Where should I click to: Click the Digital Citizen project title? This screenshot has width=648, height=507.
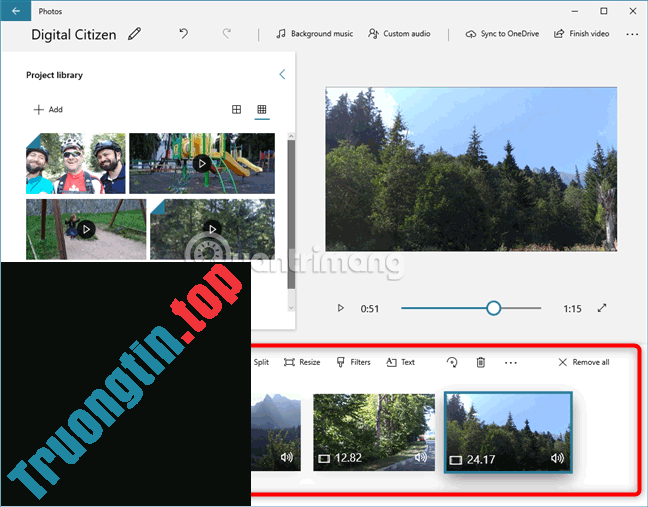pyautogui.click(x=74, y=35)
